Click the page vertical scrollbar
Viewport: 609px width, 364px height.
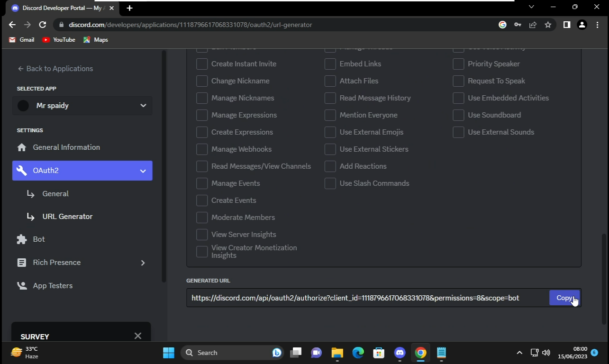coord(604,278)
